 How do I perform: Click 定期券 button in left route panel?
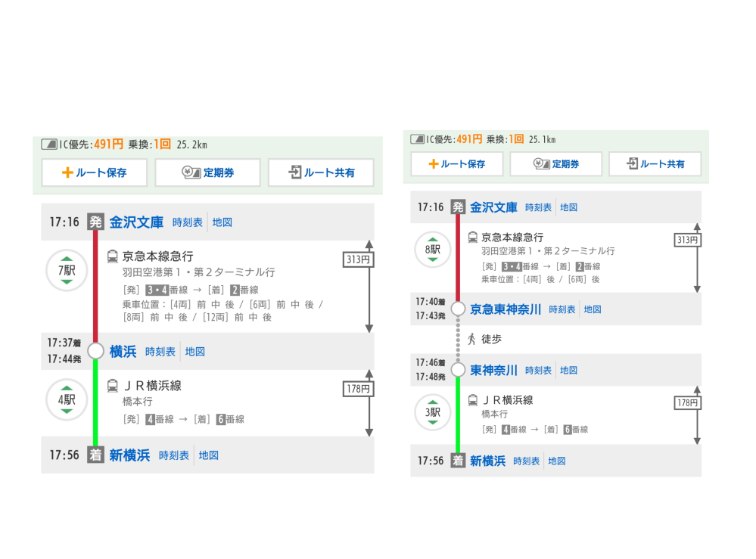tap(208, 172)
